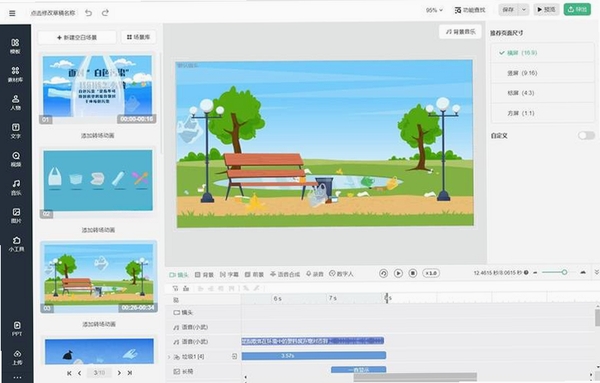
Task: Click the timeline playhead marker near 8s
Action: tap(387, 298)
